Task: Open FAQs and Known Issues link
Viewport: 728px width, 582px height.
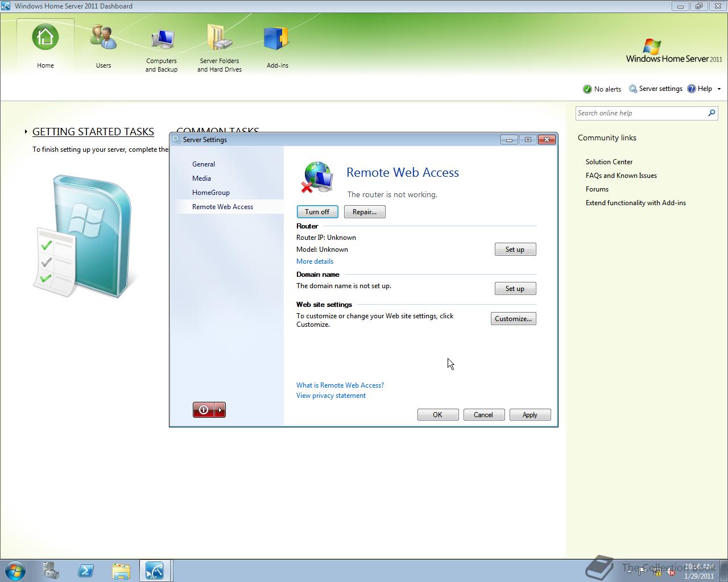Action: coord(621,176)
